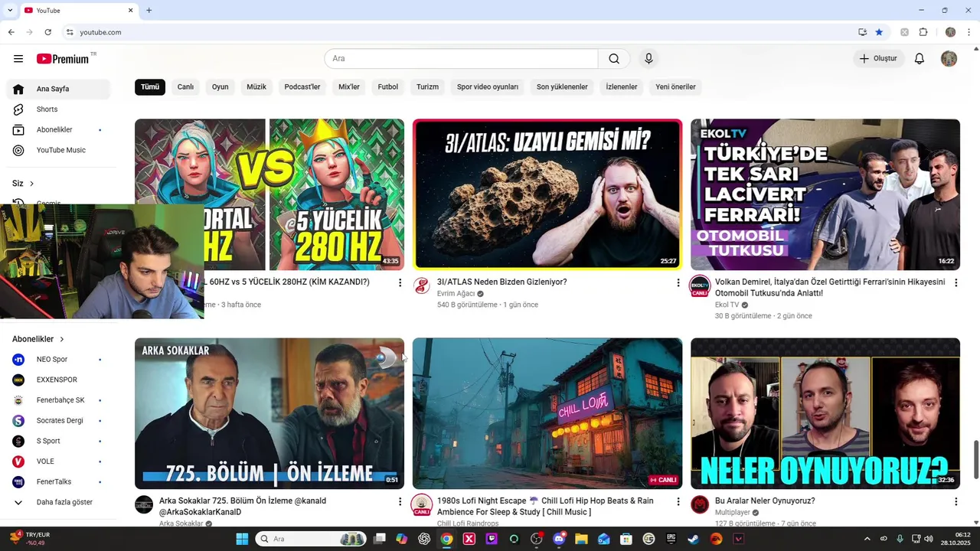Image resolution: width=980 pixels, height=551 pixels.
Task: Open YouTube Music in the sidebar
Action: coord(58,150)
